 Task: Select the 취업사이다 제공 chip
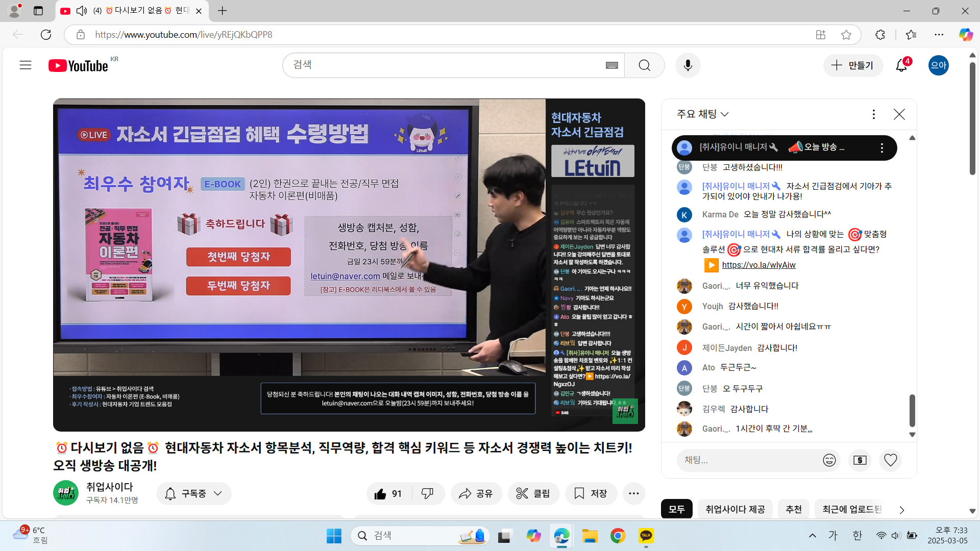tap(735, 509)
